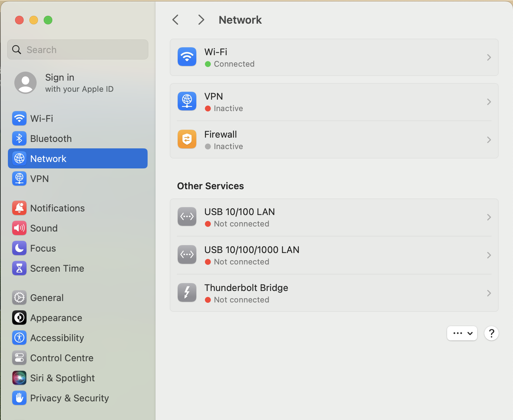This screenshot has height=420, width=513.
Task: Click the help question mark button
Action: [x=492, y=333]
